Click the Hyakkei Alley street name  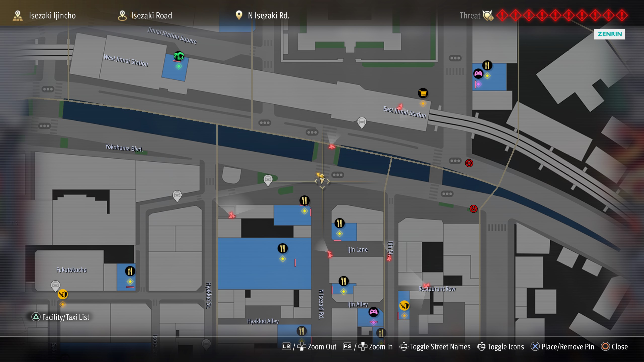(x=263, y=321)
